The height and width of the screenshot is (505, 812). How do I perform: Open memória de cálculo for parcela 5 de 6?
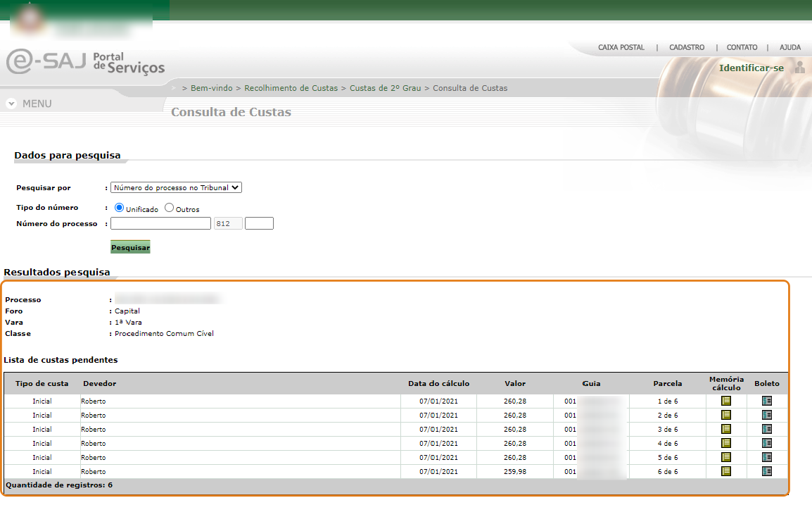[x=726, y=457]
